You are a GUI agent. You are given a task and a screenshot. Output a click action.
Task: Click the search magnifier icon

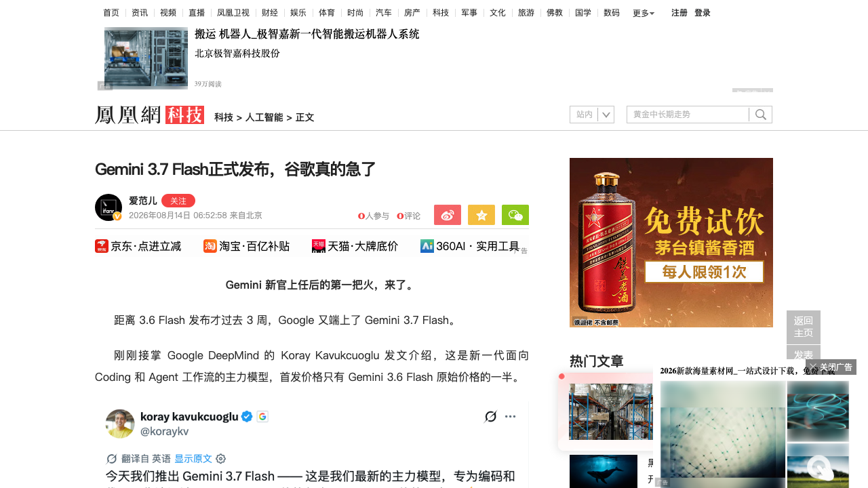[761, 115]
